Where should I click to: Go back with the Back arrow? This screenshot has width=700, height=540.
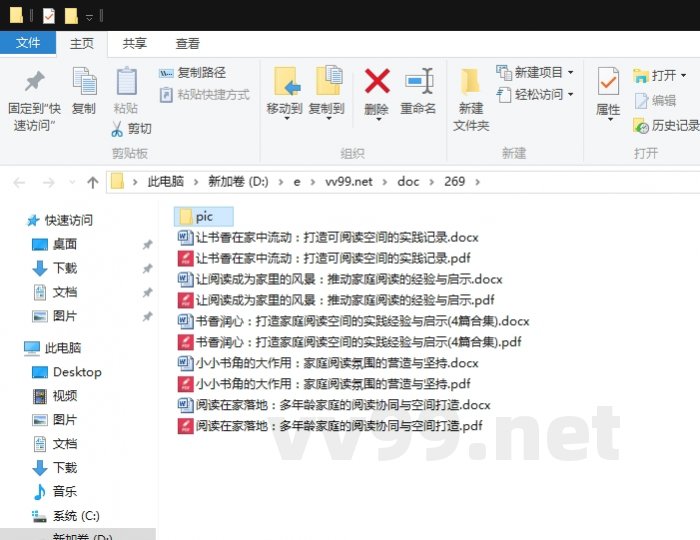pyautogui.click(x=19, y=182)
